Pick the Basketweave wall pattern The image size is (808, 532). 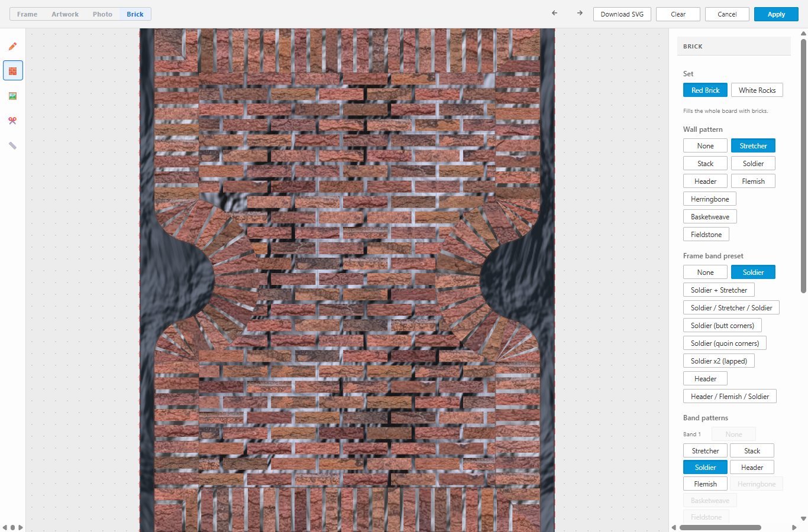[x=710, y=216]
